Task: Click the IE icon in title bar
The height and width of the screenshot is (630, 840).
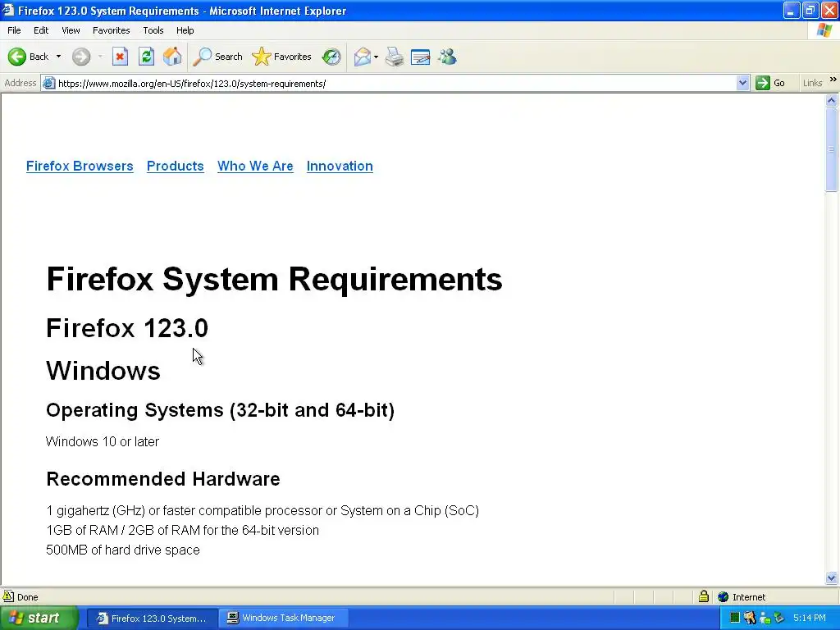Action: click(7, 10)
